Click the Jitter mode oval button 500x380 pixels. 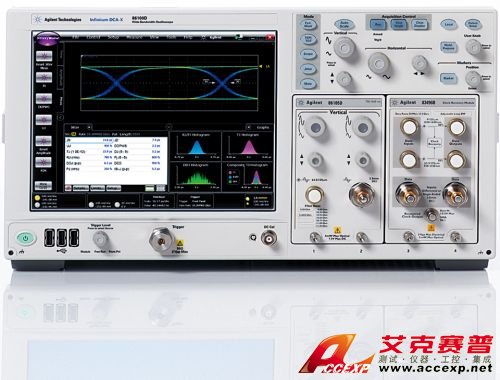tap(308, 68)
